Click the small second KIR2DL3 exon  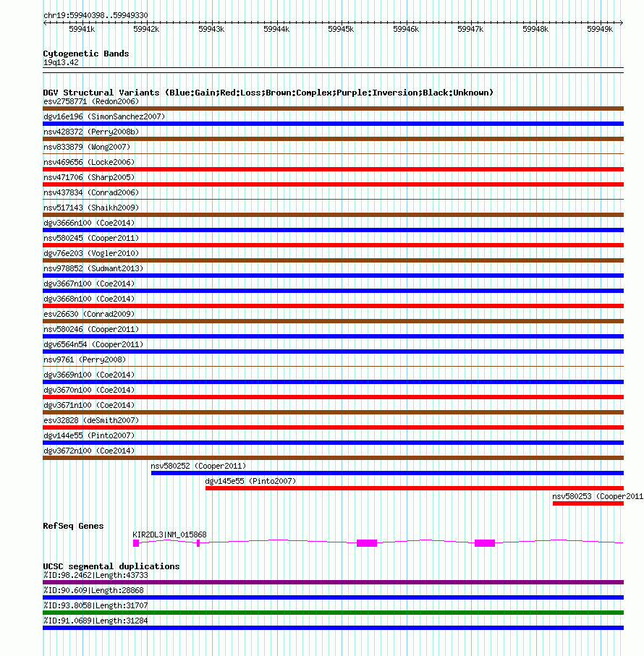tap(198, 543)
